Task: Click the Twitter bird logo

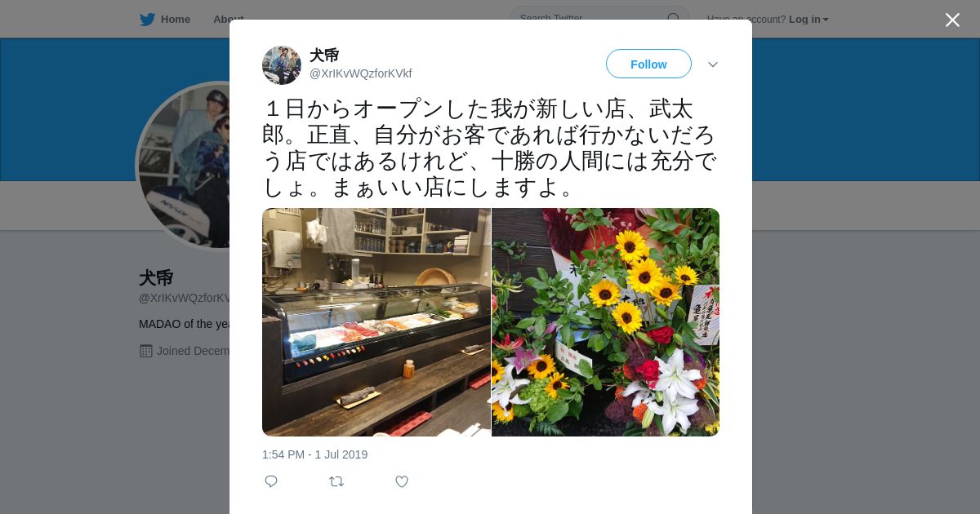Action: coord(147,19)
